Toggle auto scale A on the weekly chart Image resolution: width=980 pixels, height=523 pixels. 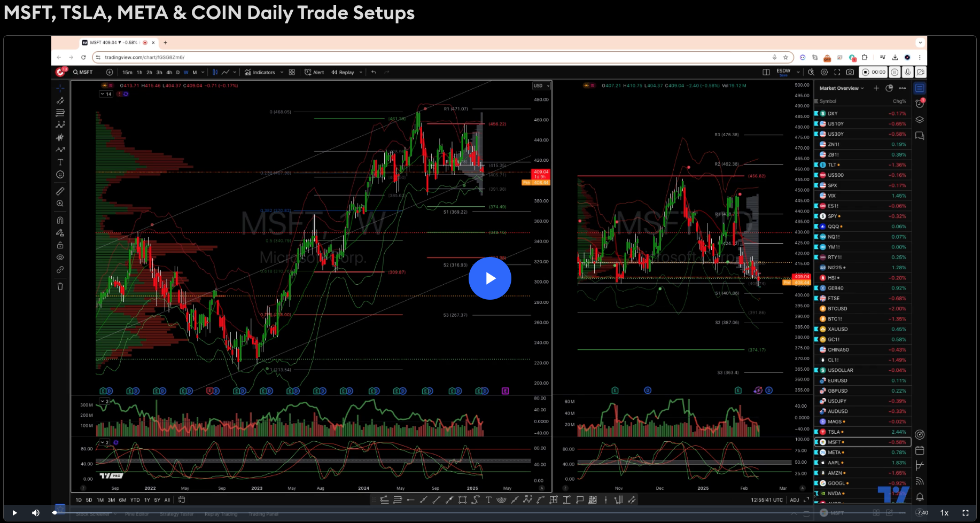point(541,488)
